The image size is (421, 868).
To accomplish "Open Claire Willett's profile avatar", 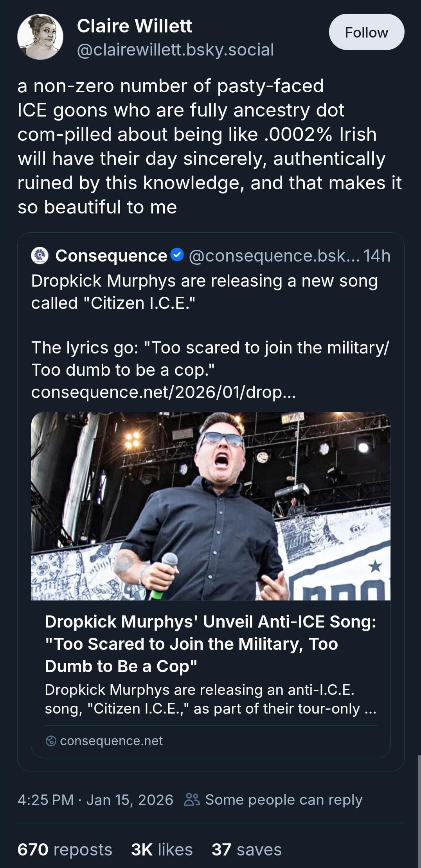I will pyautogui.click(x=40, y=37).
